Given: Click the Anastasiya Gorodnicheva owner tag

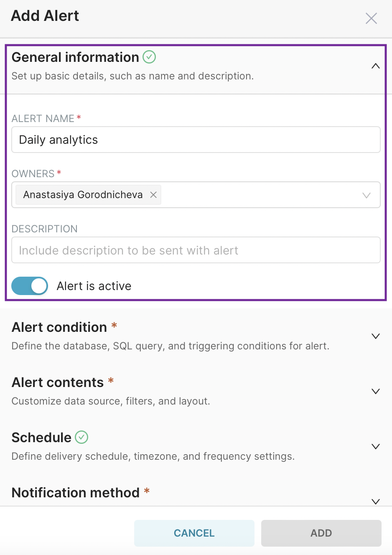Looking at the screenshot, I should [83, 195].
